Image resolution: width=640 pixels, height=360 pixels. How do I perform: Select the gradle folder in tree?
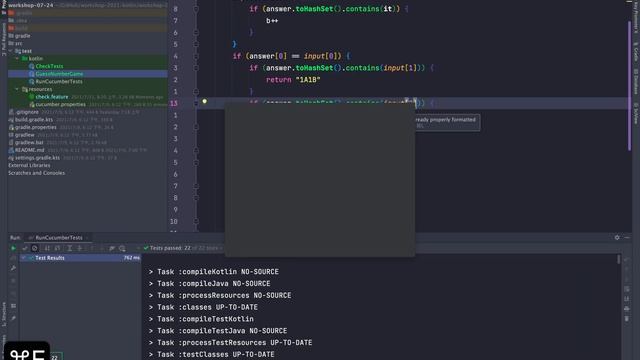click(x=22, y=36)
